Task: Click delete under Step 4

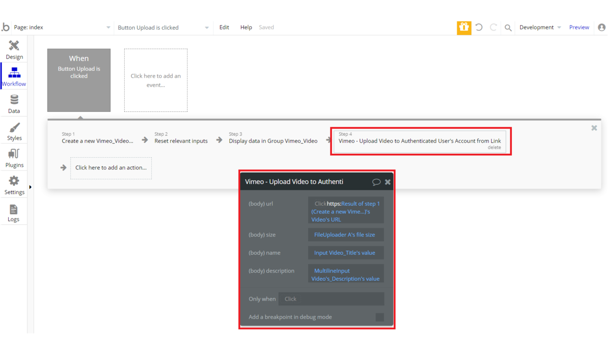Action: click(494, 148)
